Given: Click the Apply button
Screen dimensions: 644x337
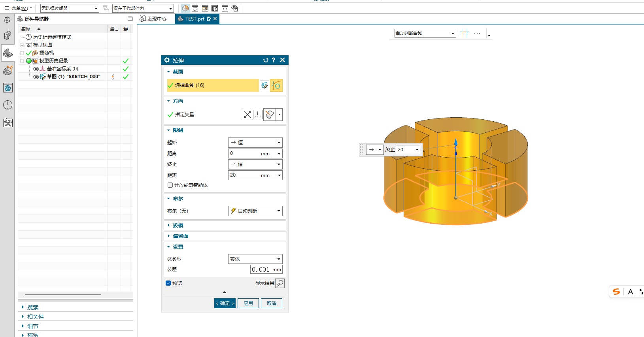Looking at the screenshot, I should point(248,303).
